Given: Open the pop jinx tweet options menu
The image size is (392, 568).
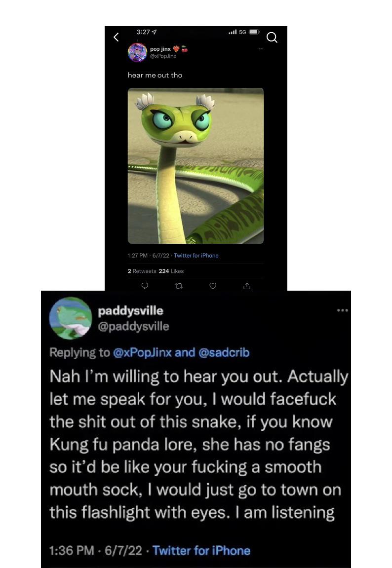Looking at the screenshot, I should pos(261,48).
